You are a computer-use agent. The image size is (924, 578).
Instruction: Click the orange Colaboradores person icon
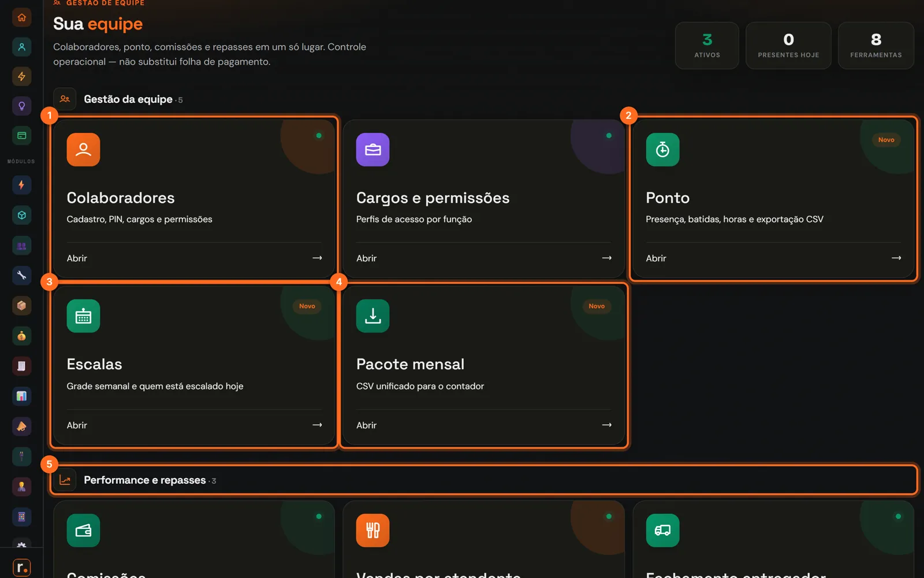point(83,150)
